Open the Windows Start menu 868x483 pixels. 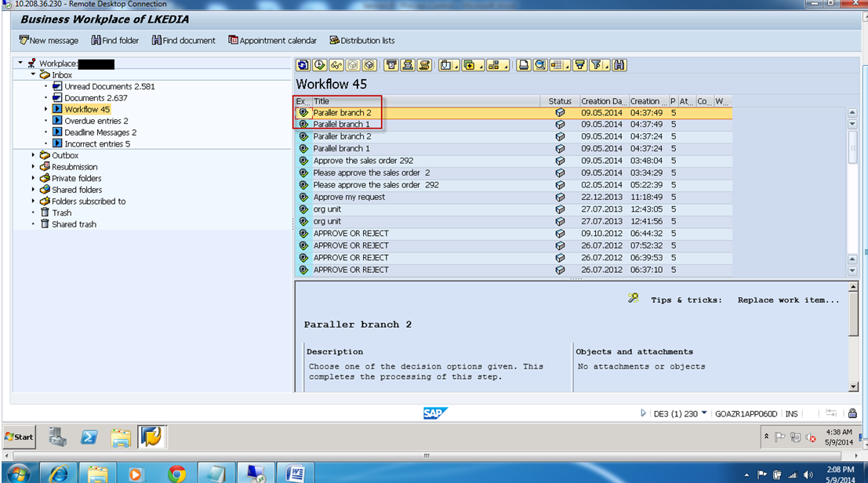[x=18, y=437]
